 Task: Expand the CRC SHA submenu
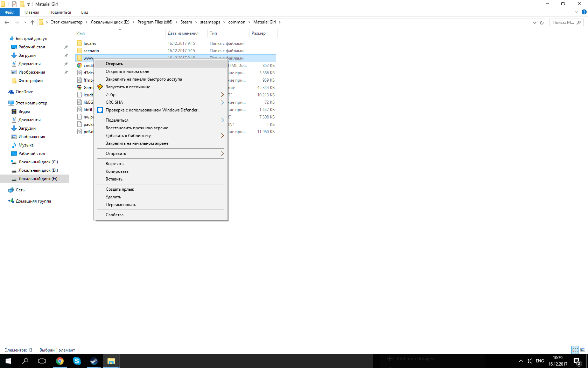click(x=222, y=102)
